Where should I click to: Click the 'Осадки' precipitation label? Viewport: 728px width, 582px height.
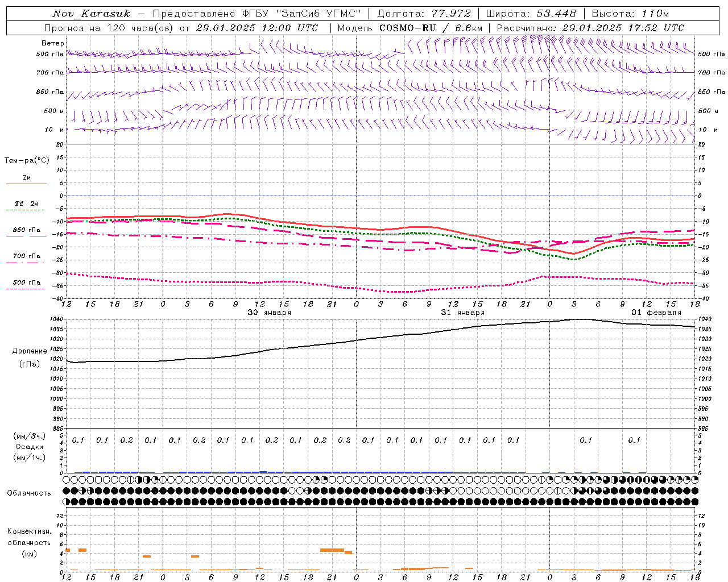click(30, 447)
